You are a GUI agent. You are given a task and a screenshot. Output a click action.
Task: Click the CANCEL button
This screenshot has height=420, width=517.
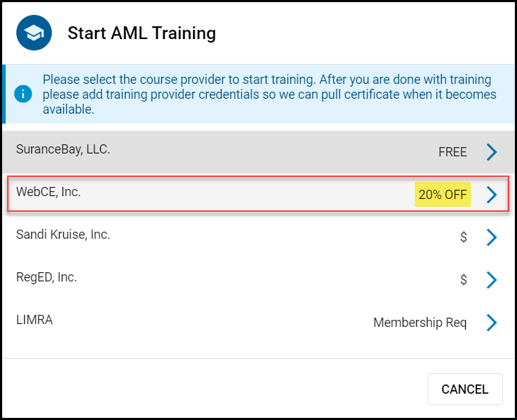465,389
